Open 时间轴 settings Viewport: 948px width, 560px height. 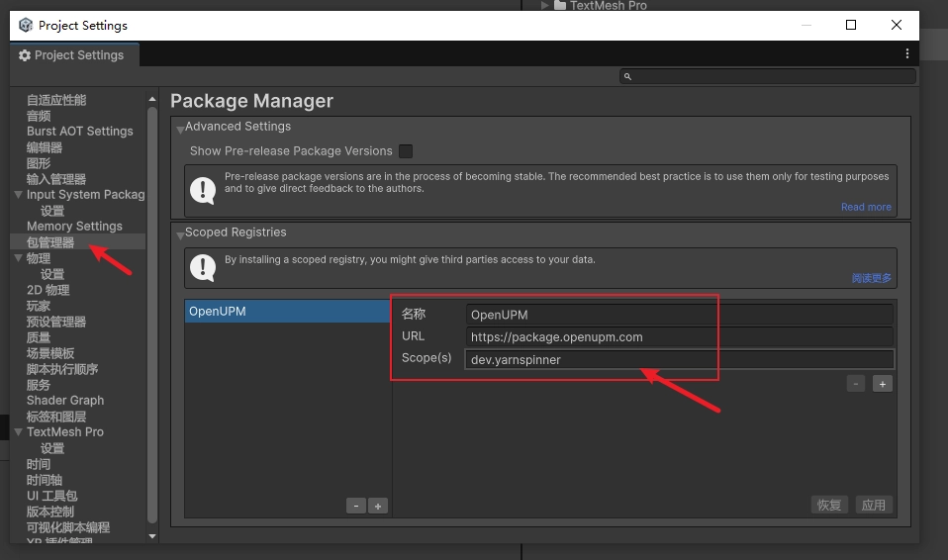tap(45, 480)
